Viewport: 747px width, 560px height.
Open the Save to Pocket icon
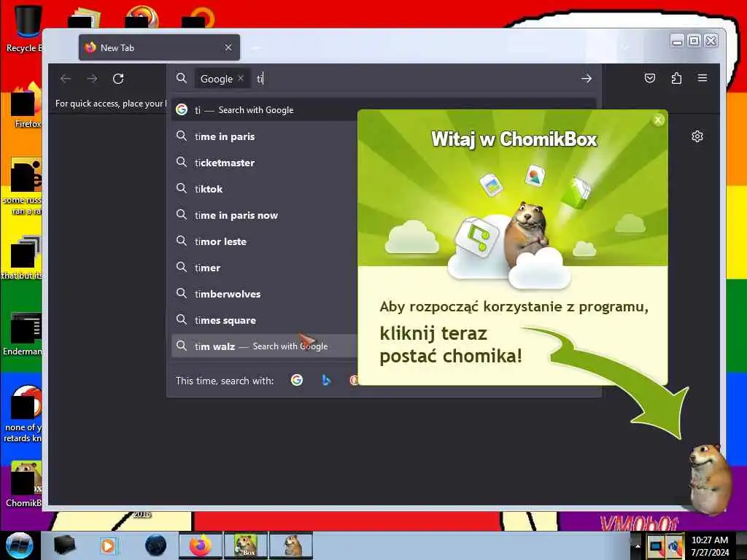650,78
